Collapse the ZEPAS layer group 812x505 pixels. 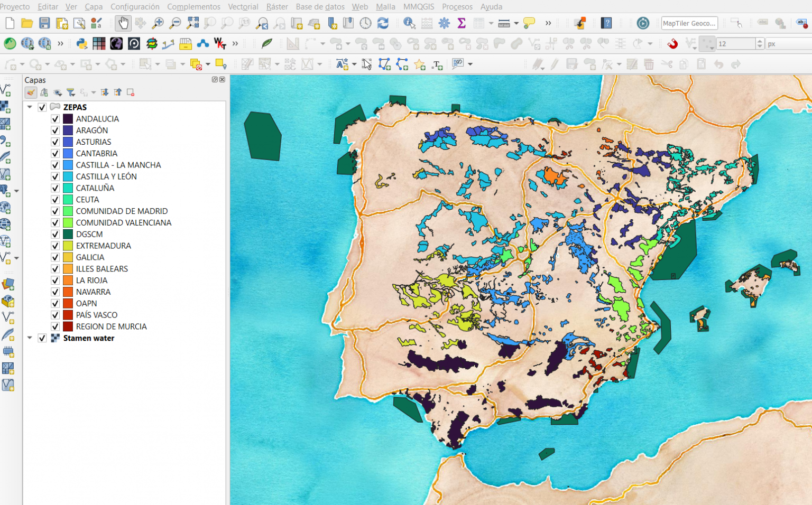[30, 107]
